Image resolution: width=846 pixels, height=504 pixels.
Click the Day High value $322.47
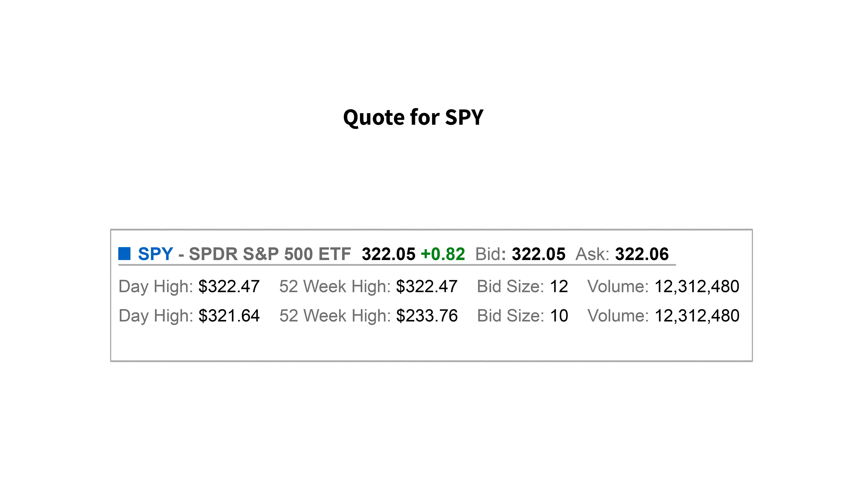click(x=229, y=286)
